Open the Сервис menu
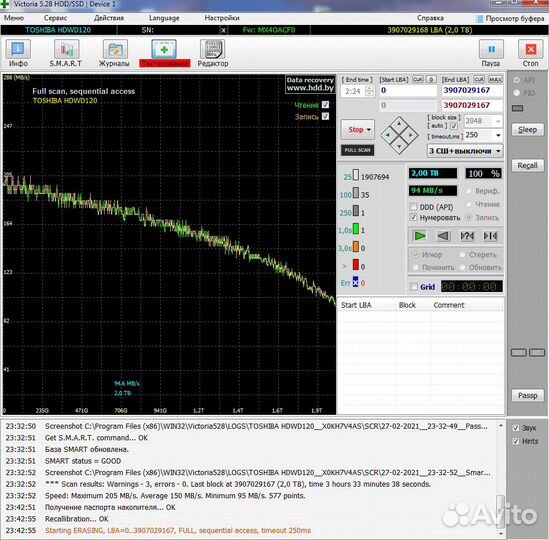549x540 pixels. [55, 18]
